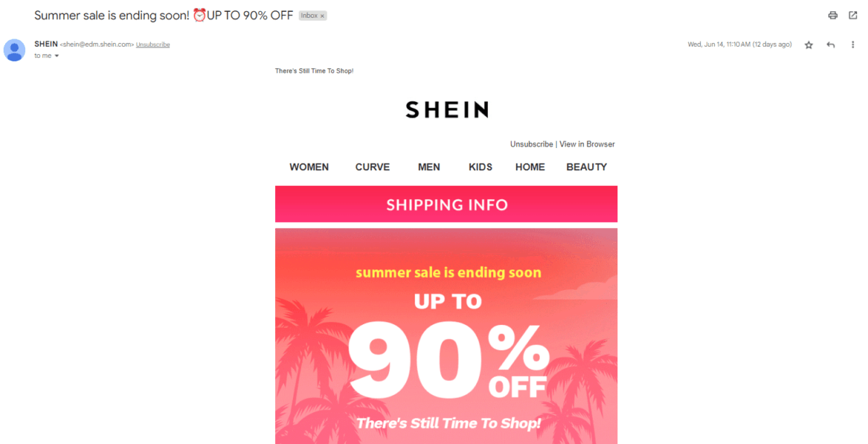Click the sender's profile avatar

pos(14,50)
